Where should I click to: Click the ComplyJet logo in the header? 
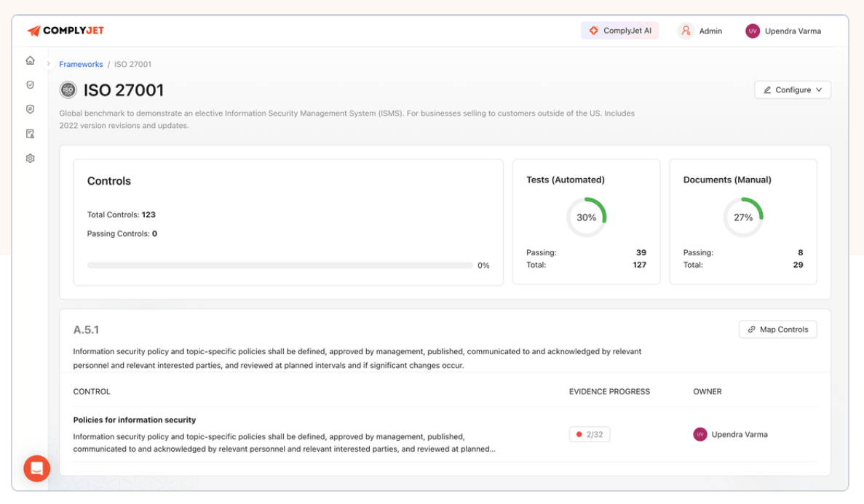click(x=65, y=31)
